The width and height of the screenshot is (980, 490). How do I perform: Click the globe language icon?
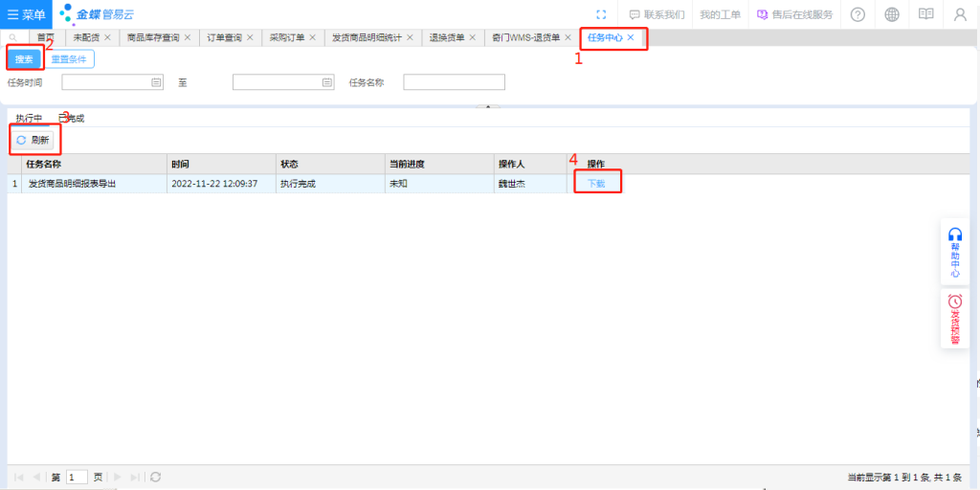891,14
